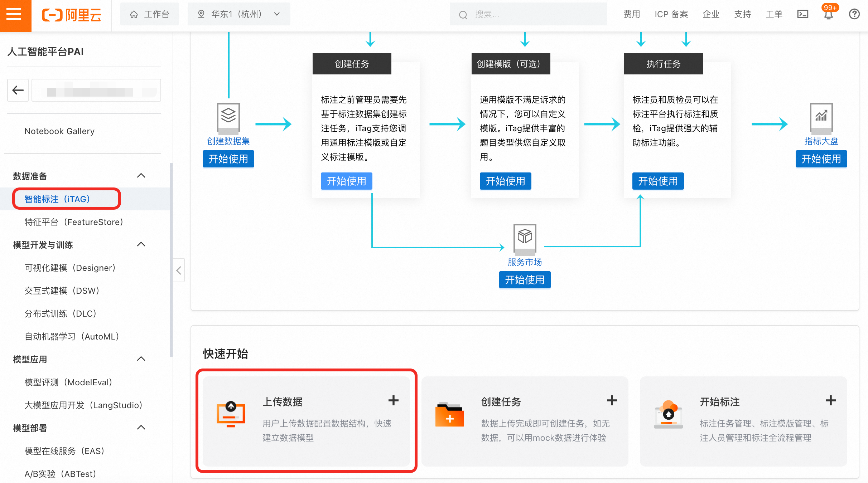868x483 pixels.
Task: Click 开始使用 in 创建模版 card
Action: 506,181
